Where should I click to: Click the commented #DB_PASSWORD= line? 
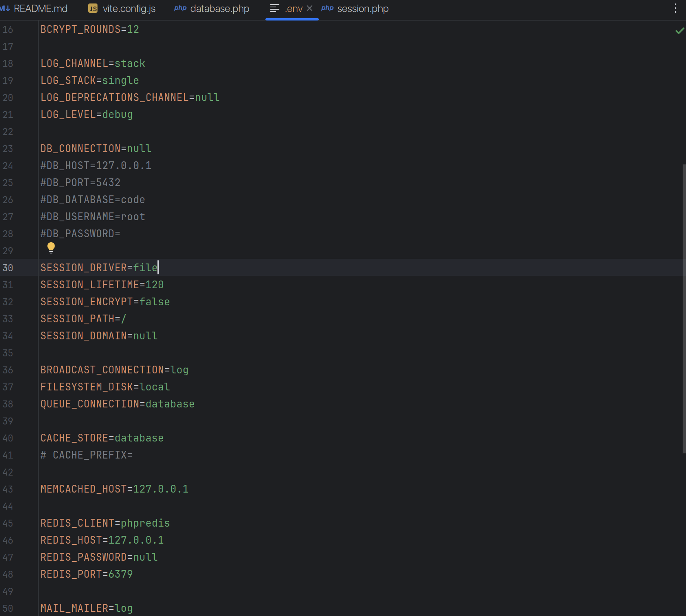80,234
